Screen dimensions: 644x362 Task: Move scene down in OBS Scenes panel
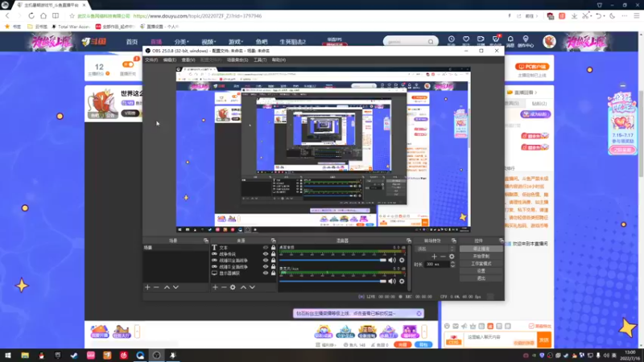click(175, 287)
